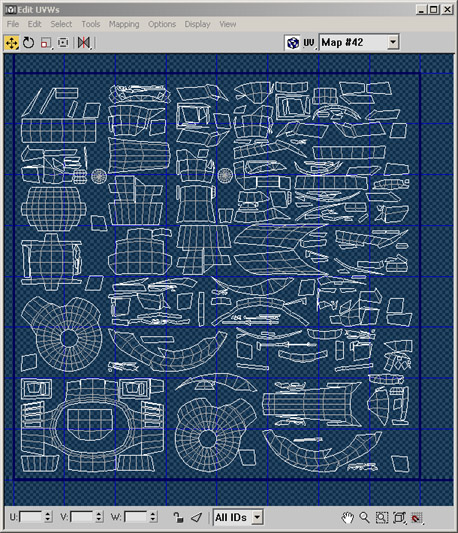Select the Move tool icon
This screenshot has height=533, width=458.
[x=12, y=43]
